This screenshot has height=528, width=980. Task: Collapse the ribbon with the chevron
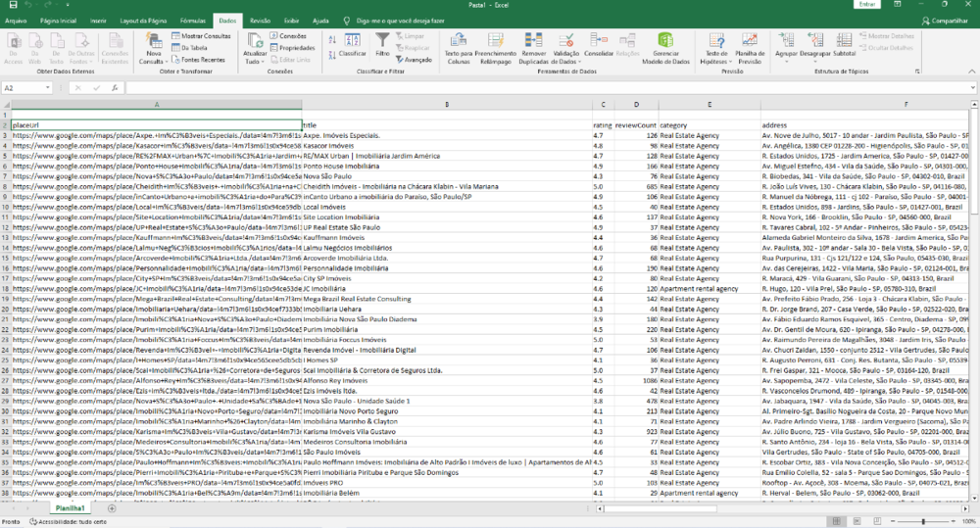(971, 72)
